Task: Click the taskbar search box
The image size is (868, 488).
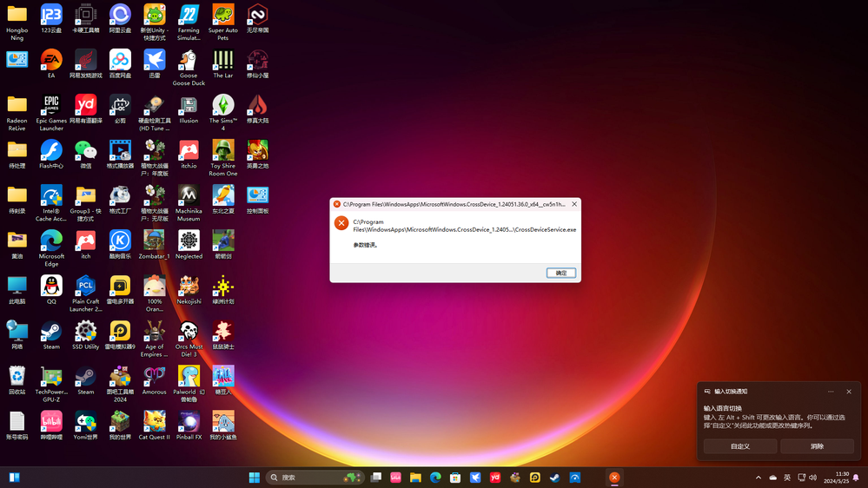Action: (x=315, y=477)
